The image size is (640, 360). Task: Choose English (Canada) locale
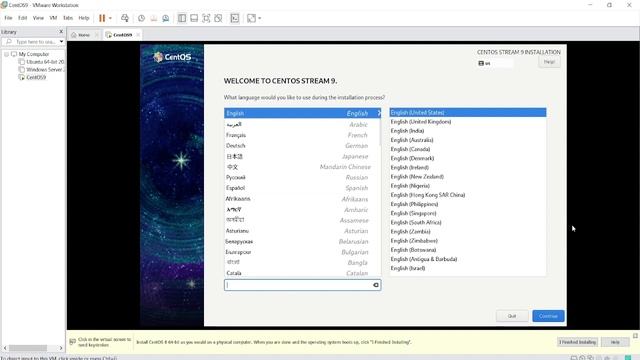(468, 149)
